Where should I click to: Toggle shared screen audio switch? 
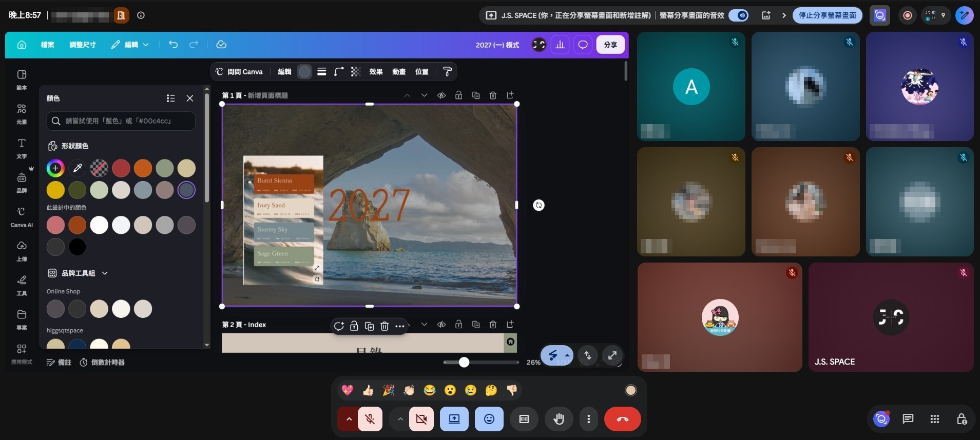(739, 15)
